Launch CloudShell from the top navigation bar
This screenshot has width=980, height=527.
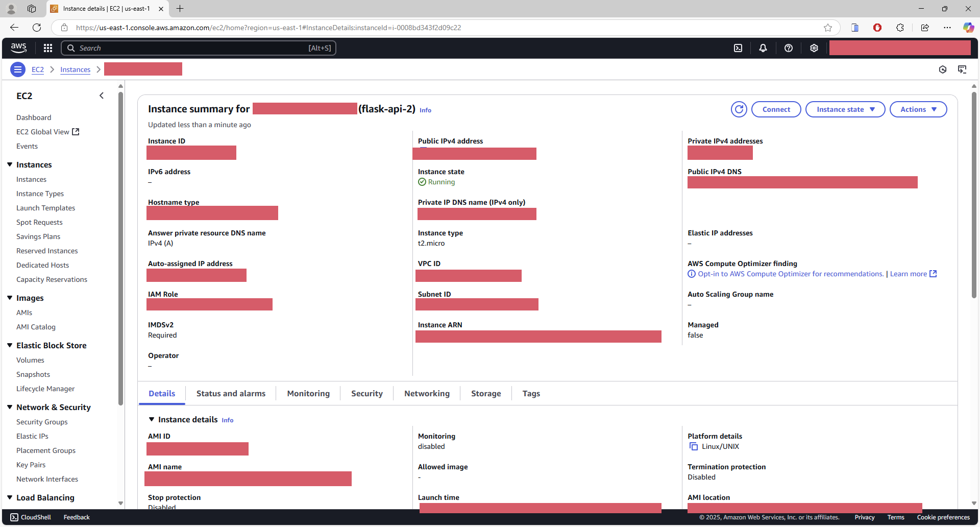[x=738, y=48]
